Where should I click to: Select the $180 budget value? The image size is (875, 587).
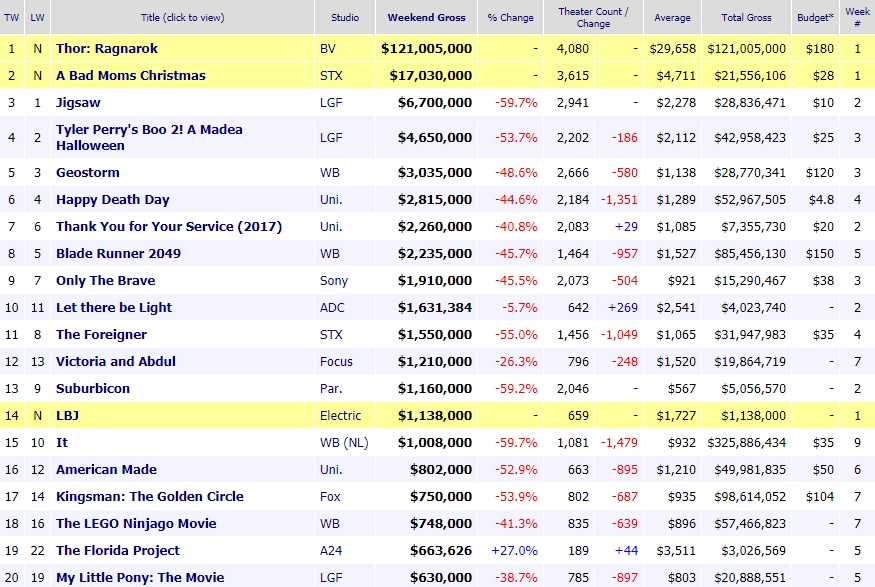(x=820, y=49)
